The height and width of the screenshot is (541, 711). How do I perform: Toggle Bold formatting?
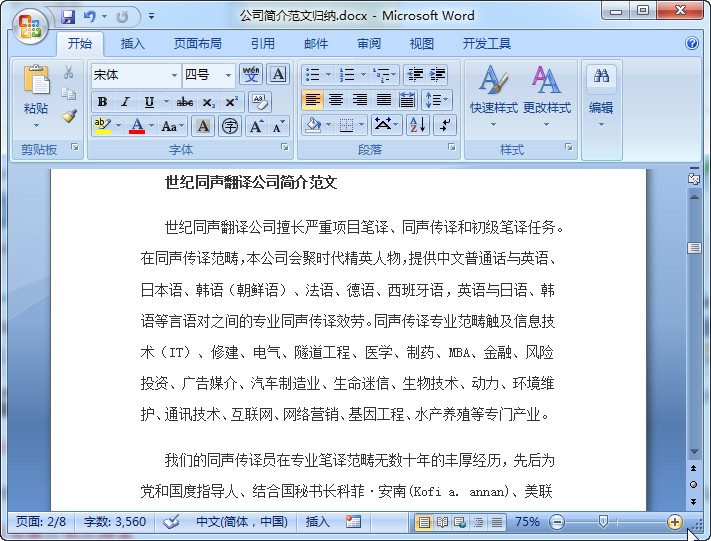click(x=102, y=102)
